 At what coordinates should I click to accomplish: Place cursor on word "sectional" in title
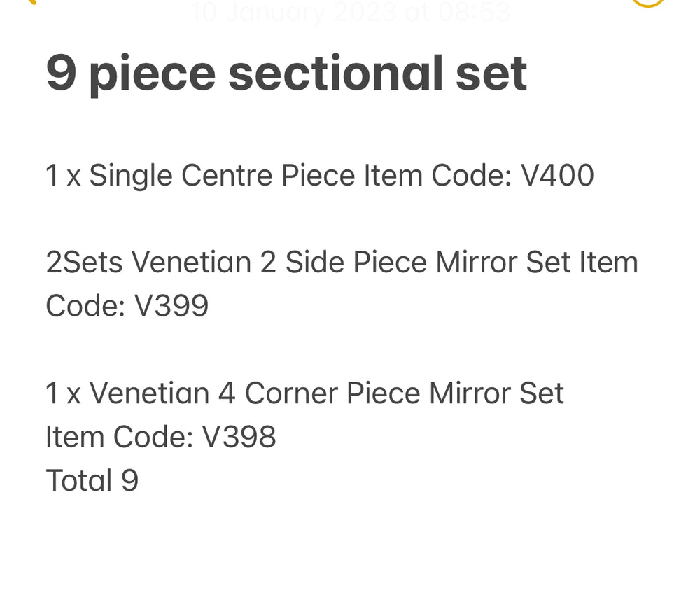coord(335,74)
